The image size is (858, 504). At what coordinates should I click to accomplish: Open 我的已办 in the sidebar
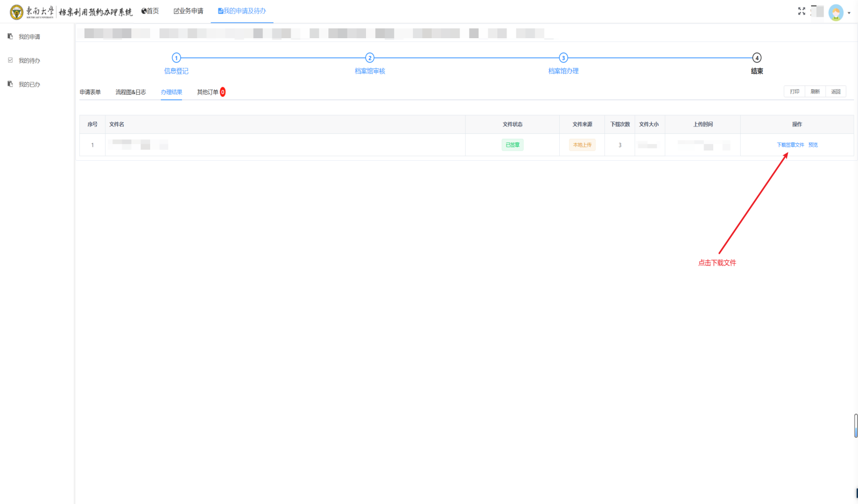(29, 84)
